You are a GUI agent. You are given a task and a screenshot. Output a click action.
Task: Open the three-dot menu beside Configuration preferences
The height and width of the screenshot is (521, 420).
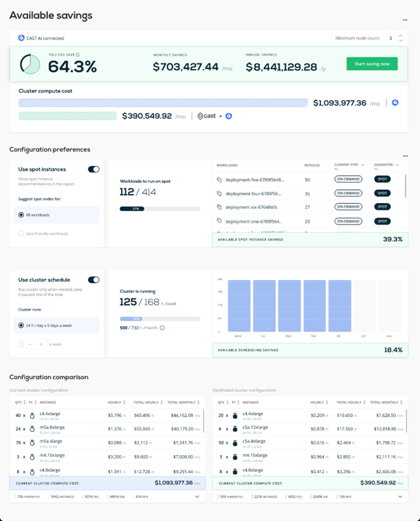(x=405, y=156)
